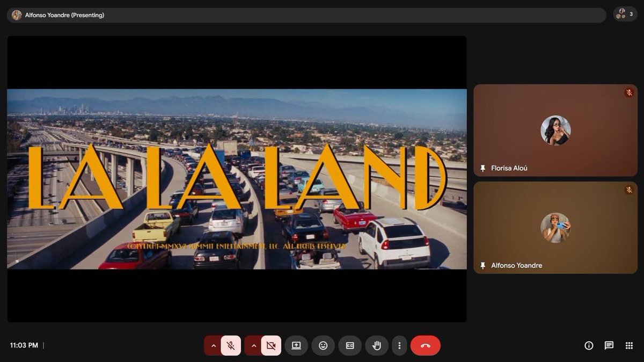Open the emoji reactions button
Screen dimensions: 644x362
323,345
